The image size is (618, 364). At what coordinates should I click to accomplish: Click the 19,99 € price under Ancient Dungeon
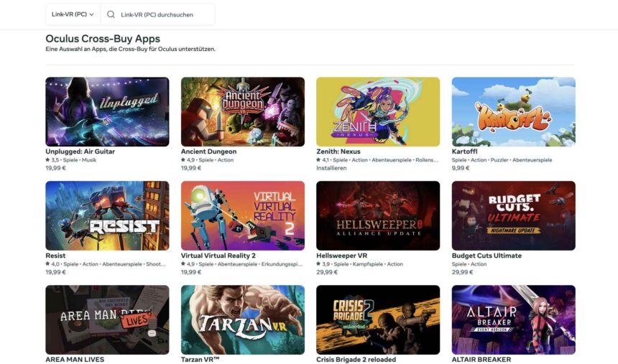(x=191, y=168)
